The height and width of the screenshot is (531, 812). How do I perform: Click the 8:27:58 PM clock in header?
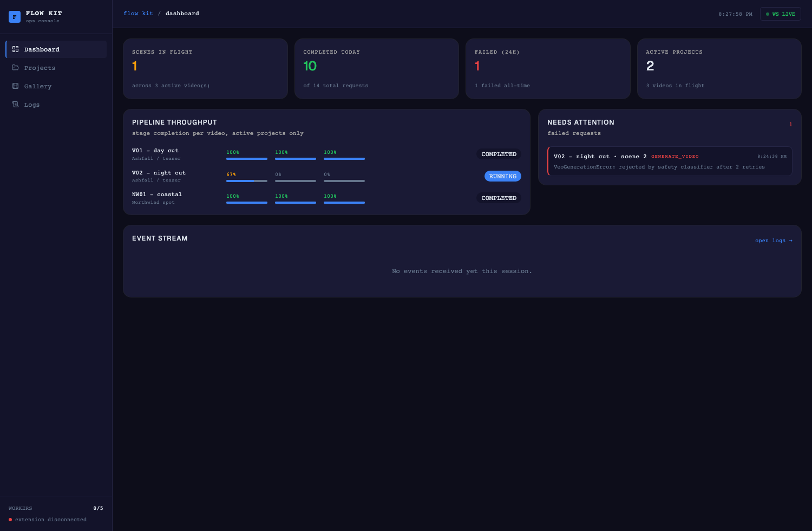[735, 14]
